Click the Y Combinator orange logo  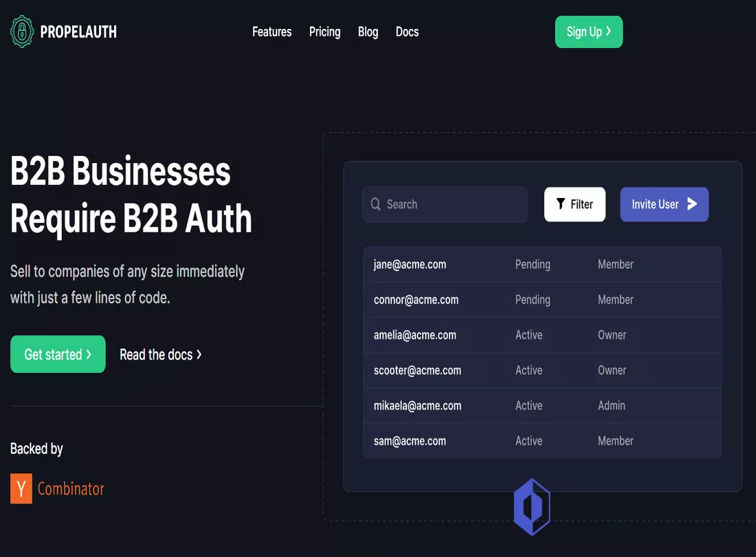click(21, 488)
